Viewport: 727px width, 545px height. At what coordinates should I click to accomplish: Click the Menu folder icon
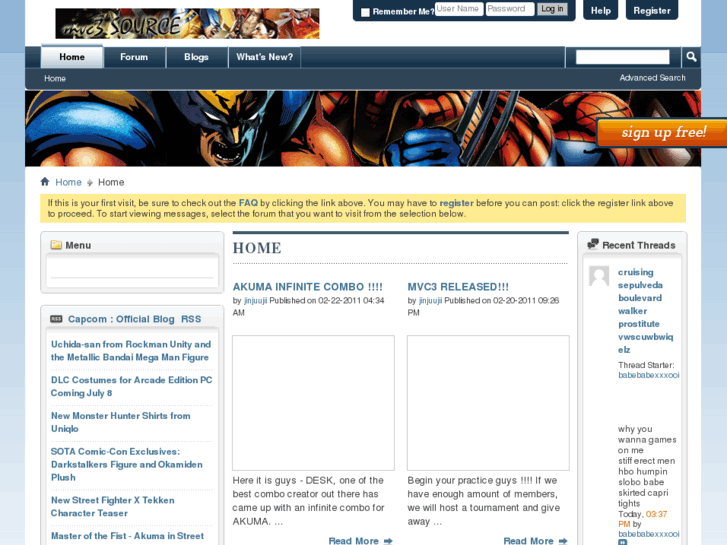pyautogui.click(x=56, y=245)
